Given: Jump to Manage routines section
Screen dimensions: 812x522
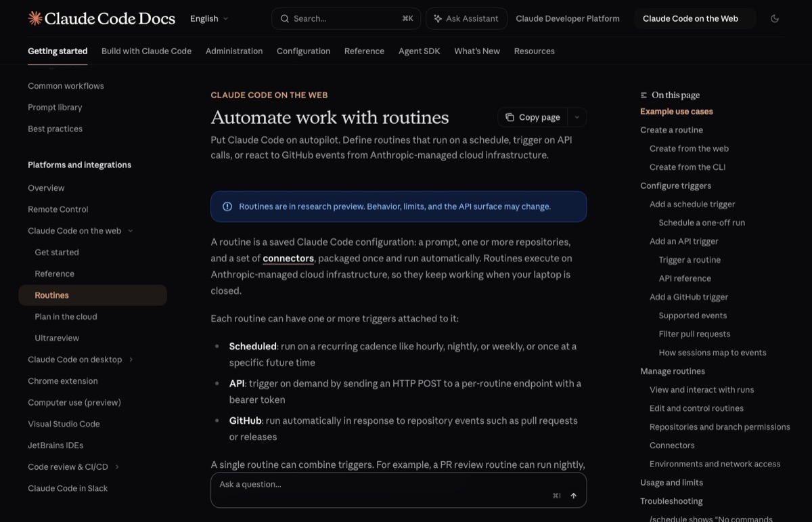Looking at the screenshot, I should [673, 372].
